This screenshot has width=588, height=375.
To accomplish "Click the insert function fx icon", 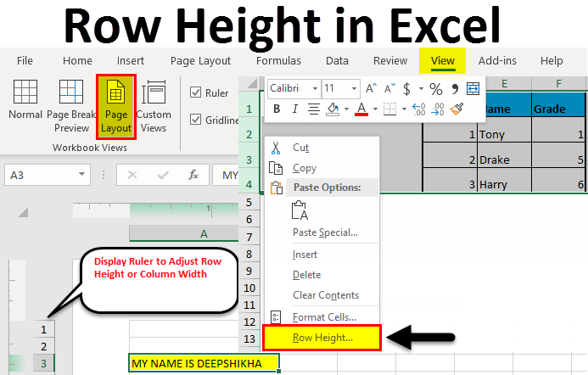I will (x=193, y=175).
